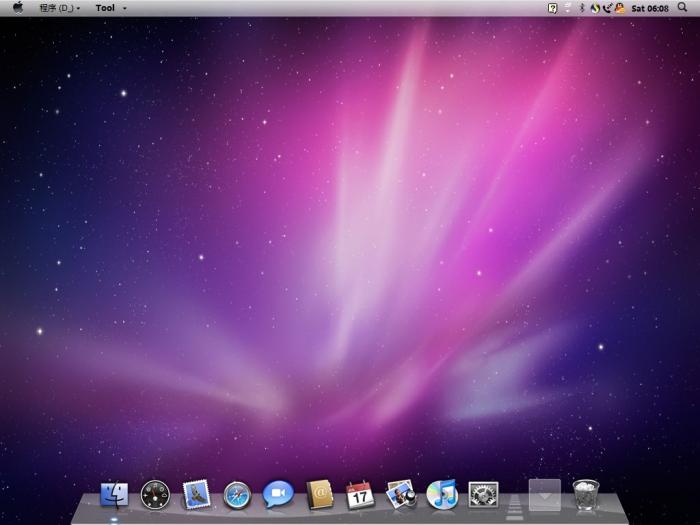700x525 pixels.
Task: Open the 程序 (D) menu
Action: pos(59,8)
